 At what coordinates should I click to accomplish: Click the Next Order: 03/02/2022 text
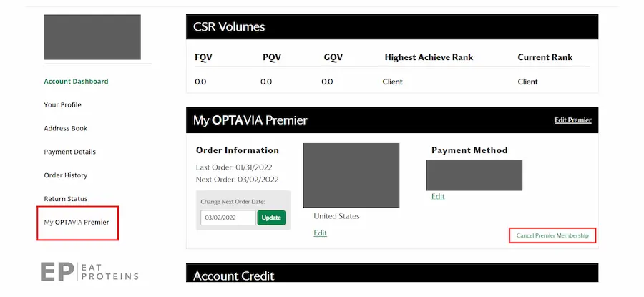coord(238,180)
